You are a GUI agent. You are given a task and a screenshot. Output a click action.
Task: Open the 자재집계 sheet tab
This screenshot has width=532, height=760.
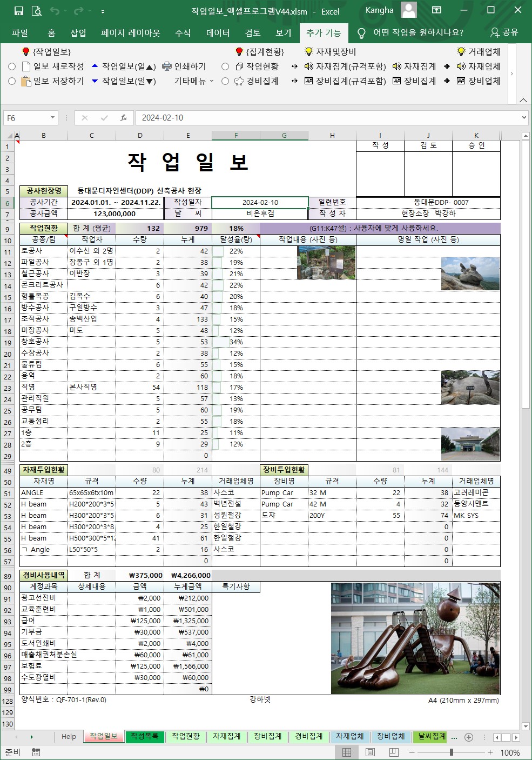[x=227, y=736]
